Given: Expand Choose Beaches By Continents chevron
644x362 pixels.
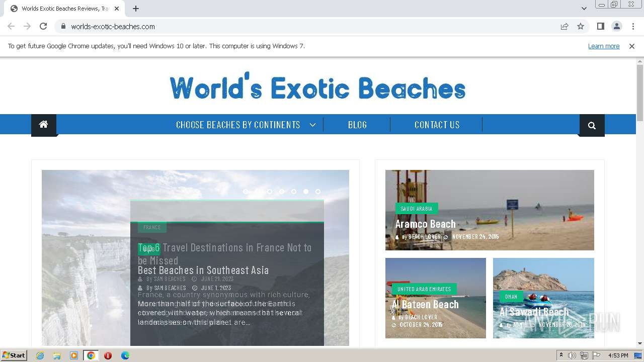Looking at the screenshot, I should (x=312, y=125).
